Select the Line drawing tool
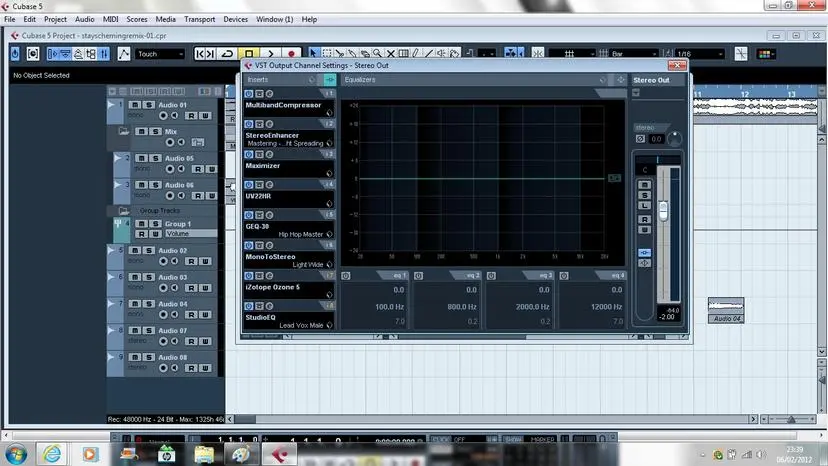Image resolution: width=828 pixels, height=466 pixels. click(429, 53)
